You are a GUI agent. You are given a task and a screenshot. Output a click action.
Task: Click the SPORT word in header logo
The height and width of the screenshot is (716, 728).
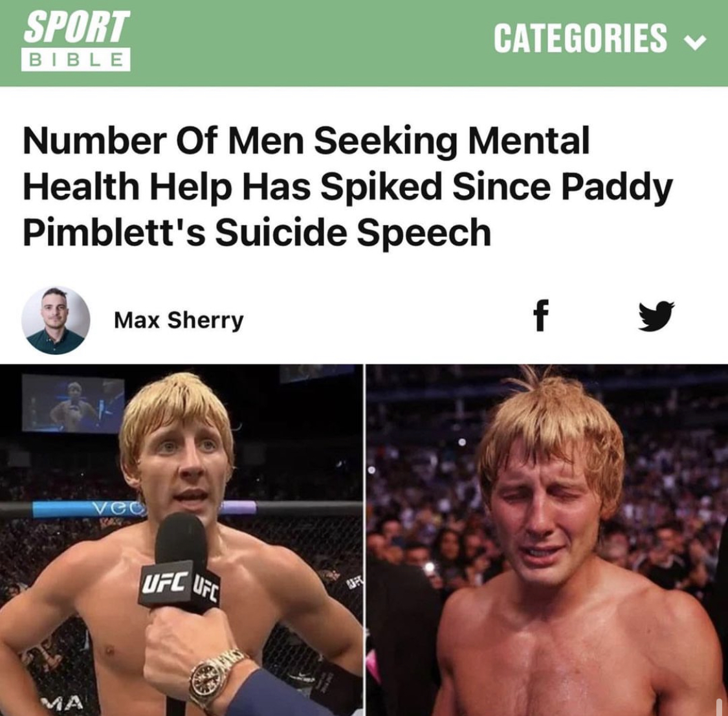pos(76,27)
